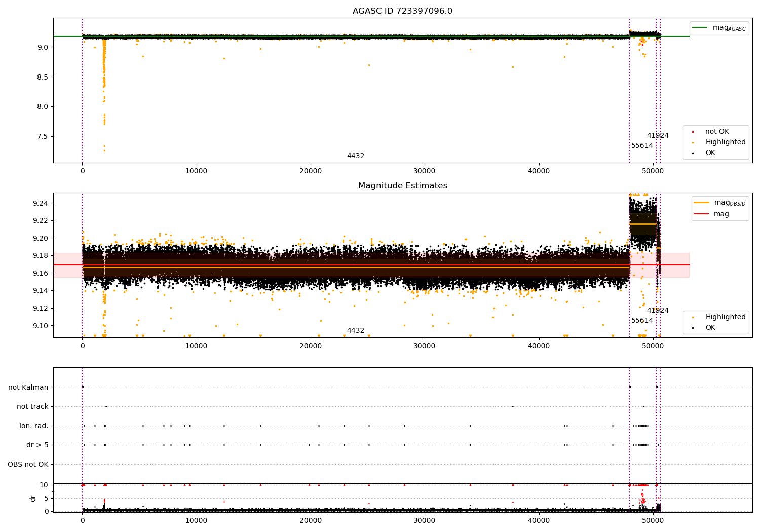Click the "OBS not OK" row label

click(28, 465)
